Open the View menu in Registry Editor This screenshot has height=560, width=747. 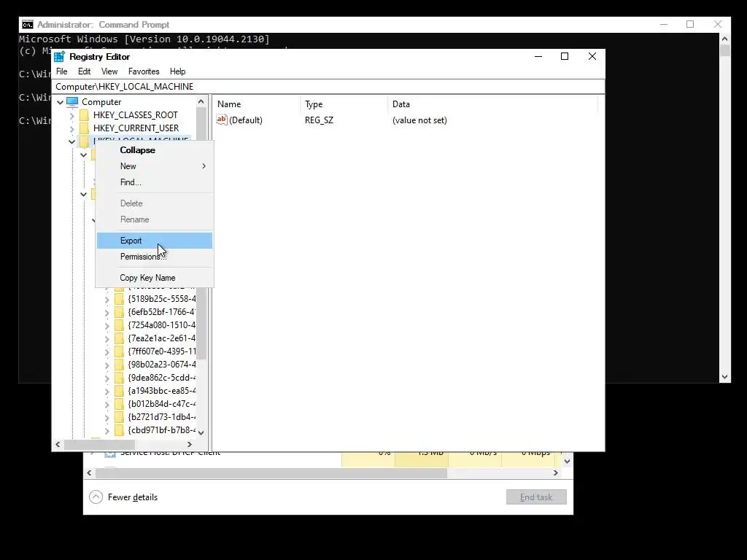coord(109,71)
